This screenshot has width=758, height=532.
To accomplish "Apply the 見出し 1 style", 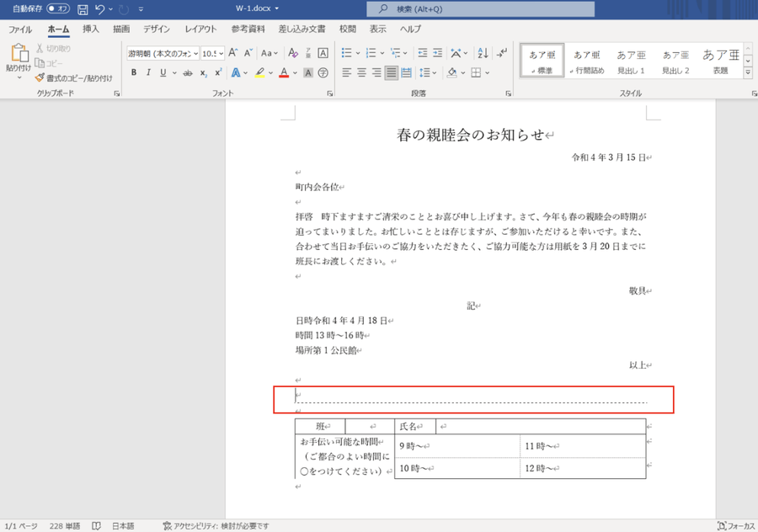I will tap(631, 61).
